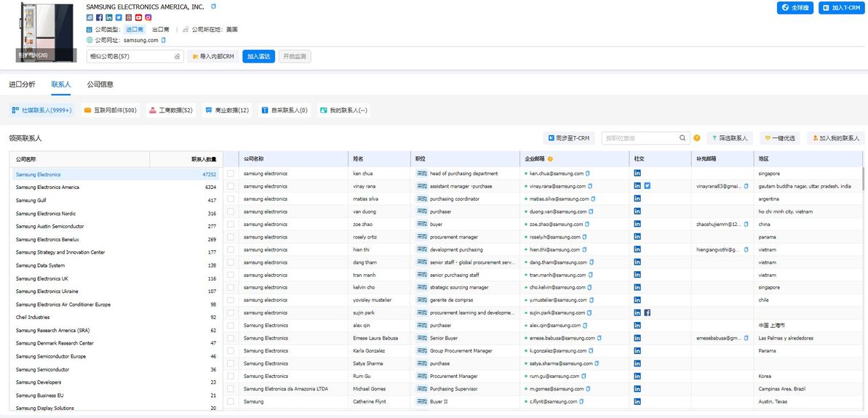Select Samsung Gulf in company list
The image size is (868, 418).
(x=116, y=200)
